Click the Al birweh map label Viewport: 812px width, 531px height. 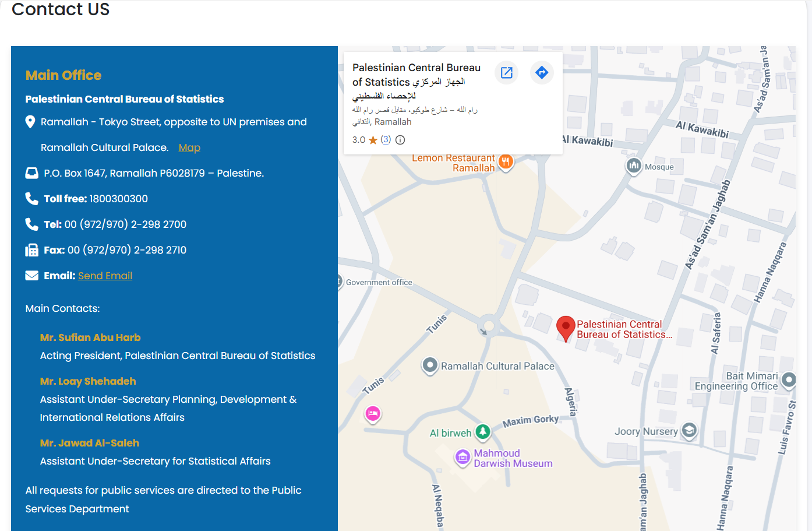click(451, 433)
